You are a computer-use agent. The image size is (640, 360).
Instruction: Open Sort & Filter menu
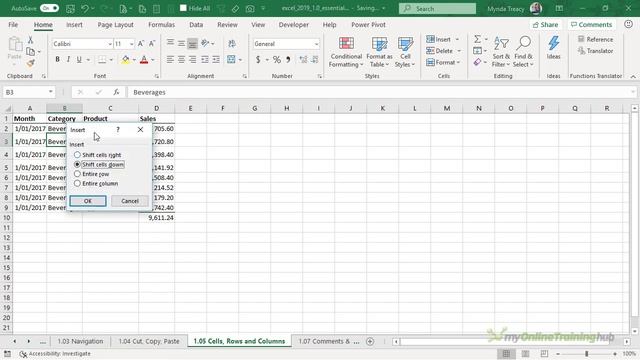pyautogui.click(x=501, y=52)
